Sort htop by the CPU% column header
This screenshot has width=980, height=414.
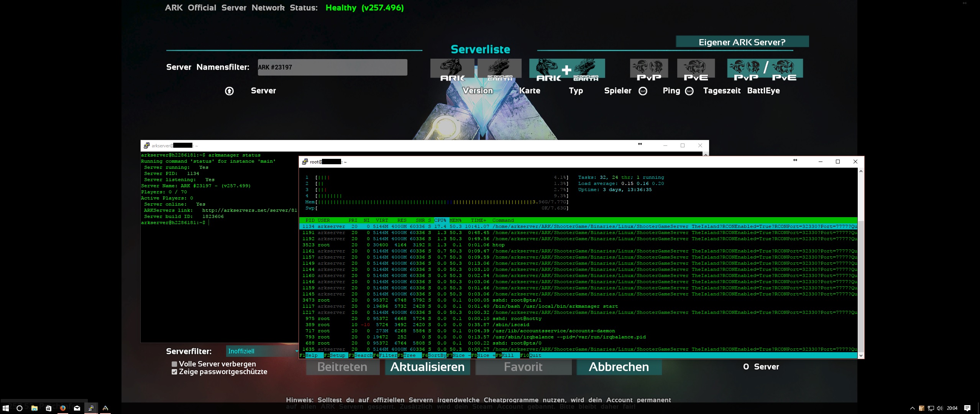pos(440,220)
